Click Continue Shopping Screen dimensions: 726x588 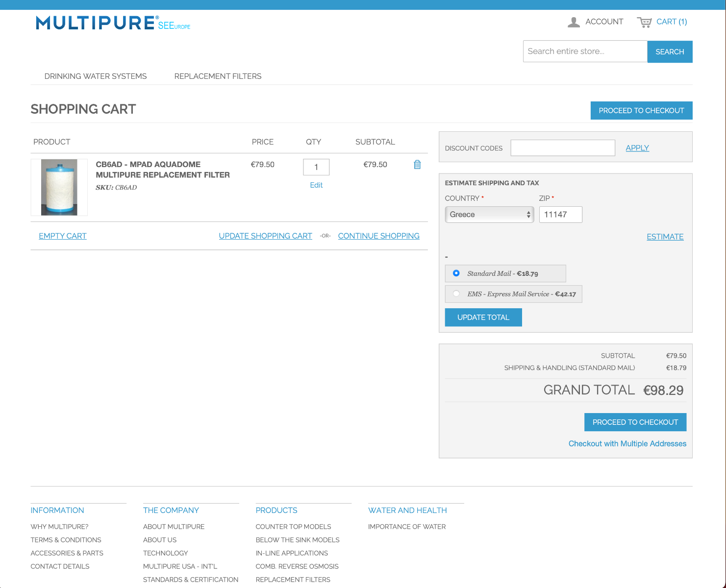click(x=378, y=236)
